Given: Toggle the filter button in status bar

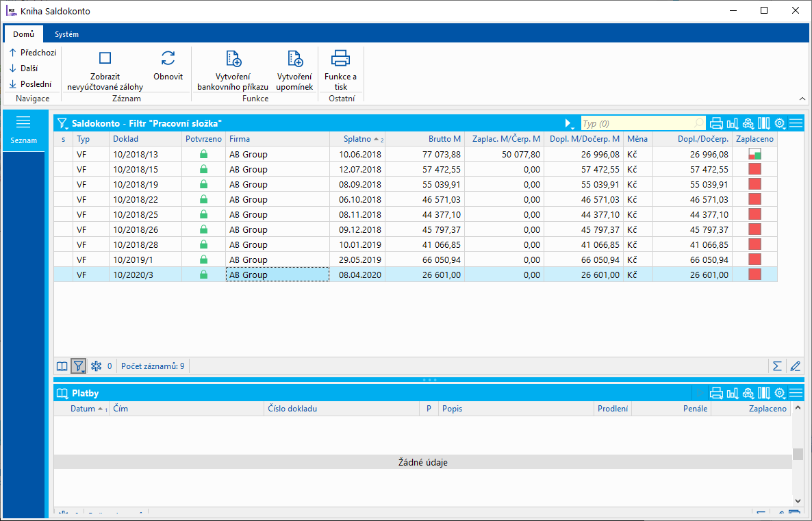Looking at the screenshot, I should tap(79, 366).
